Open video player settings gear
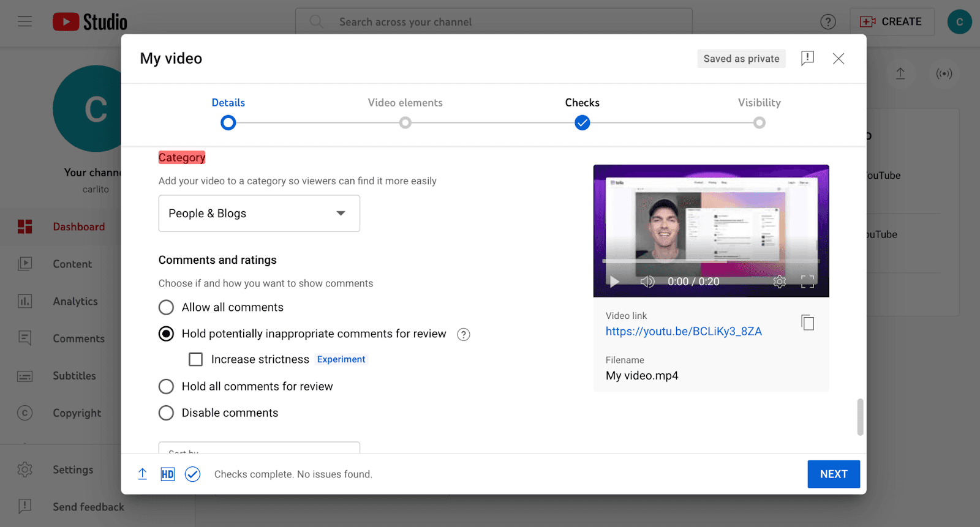Screen dimensions: 980x527 (x=779, y=282)
